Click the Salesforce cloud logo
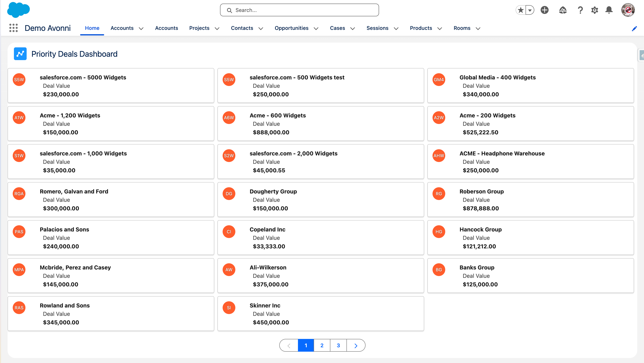 (18, 10)
